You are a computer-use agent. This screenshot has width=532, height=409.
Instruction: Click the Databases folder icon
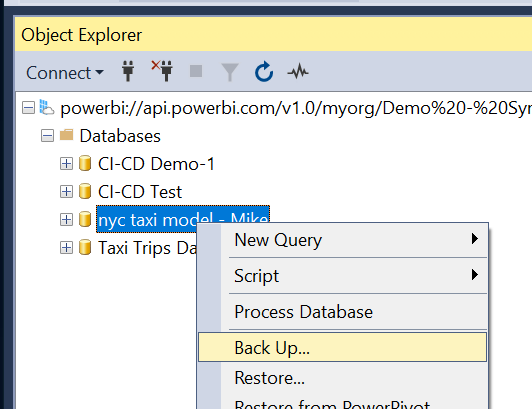tap(66, 135)
